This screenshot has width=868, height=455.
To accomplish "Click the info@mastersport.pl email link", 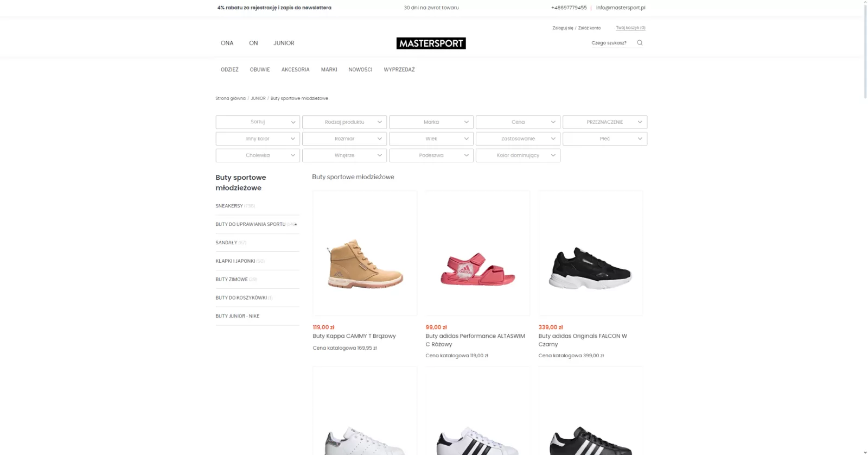I will click(x=621, y=8).
